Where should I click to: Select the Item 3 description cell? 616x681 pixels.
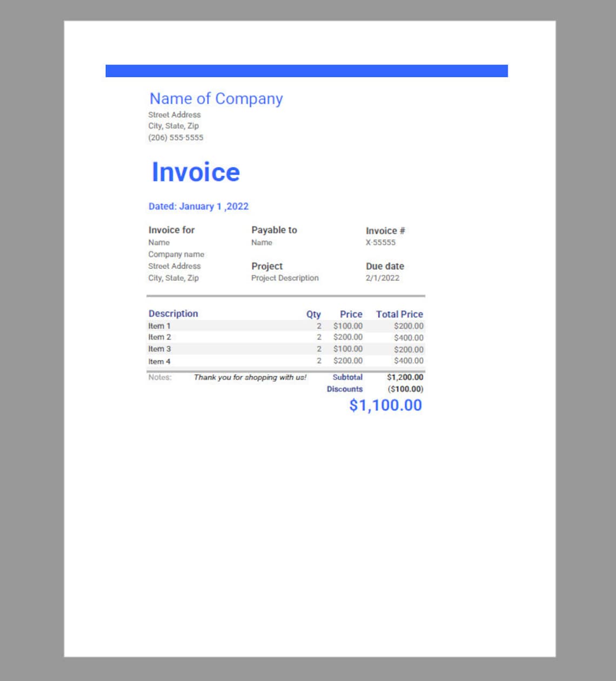pos(158,349)
